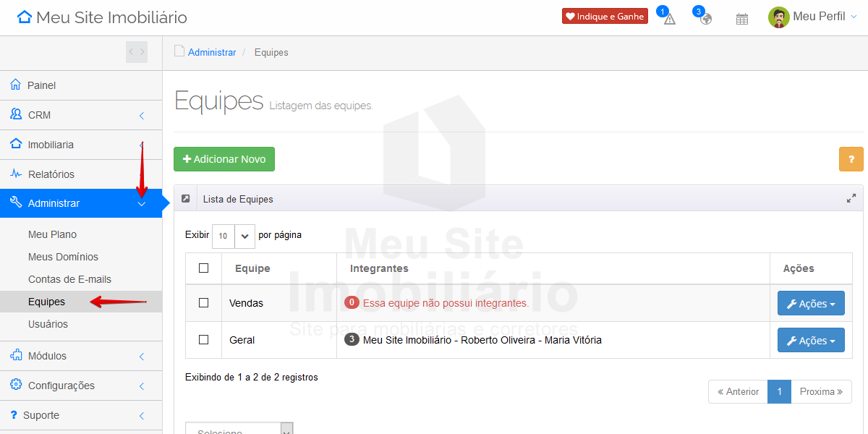Go to the Proxima page
Image resolution: width=868 pixels, height=434 pixels.
[x=821, y=392]
